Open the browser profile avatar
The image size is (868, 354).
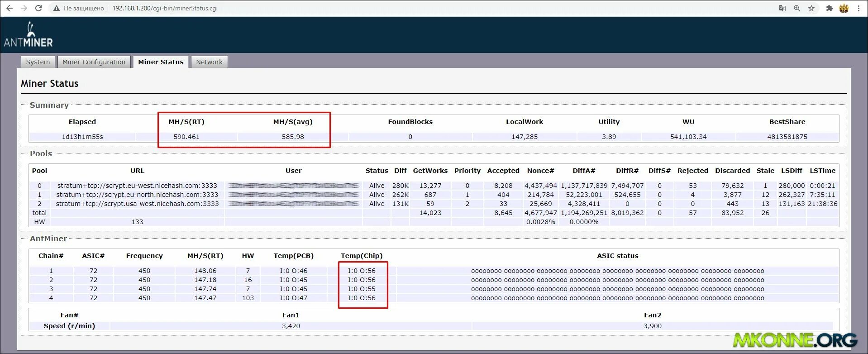coord(844,8)
